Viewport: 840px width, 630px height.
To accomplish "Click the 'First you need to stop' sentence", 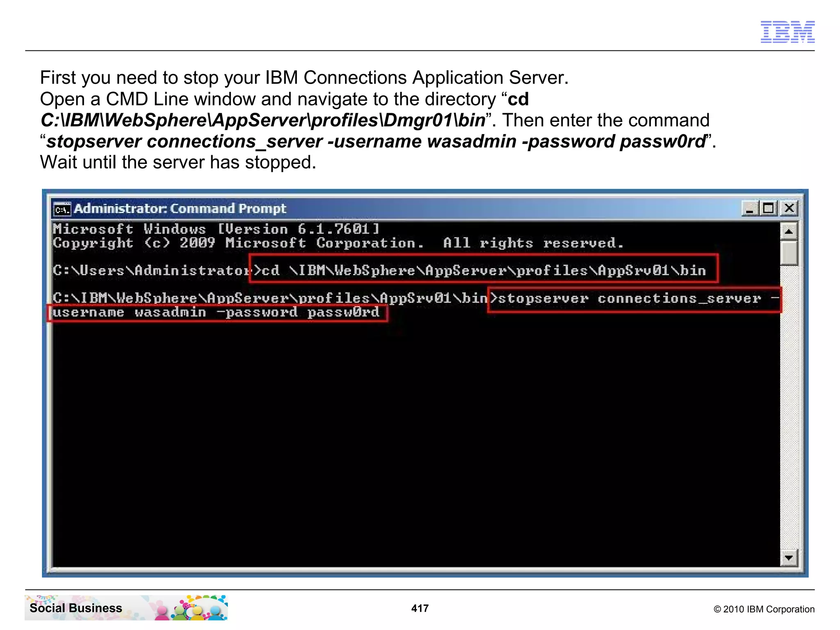I will (x=304, y=78).
